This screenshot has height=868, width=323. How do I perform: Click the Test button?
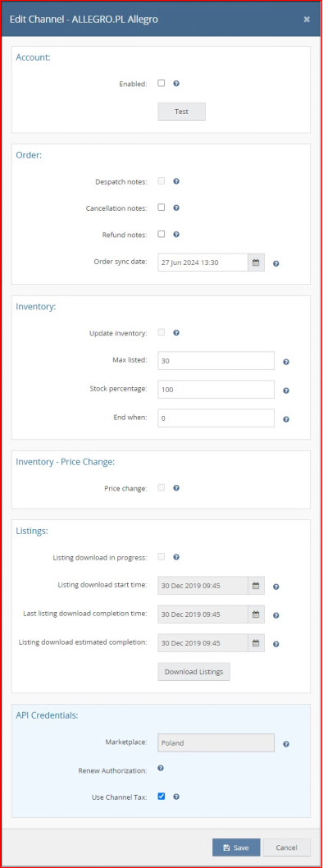point(181,112)
